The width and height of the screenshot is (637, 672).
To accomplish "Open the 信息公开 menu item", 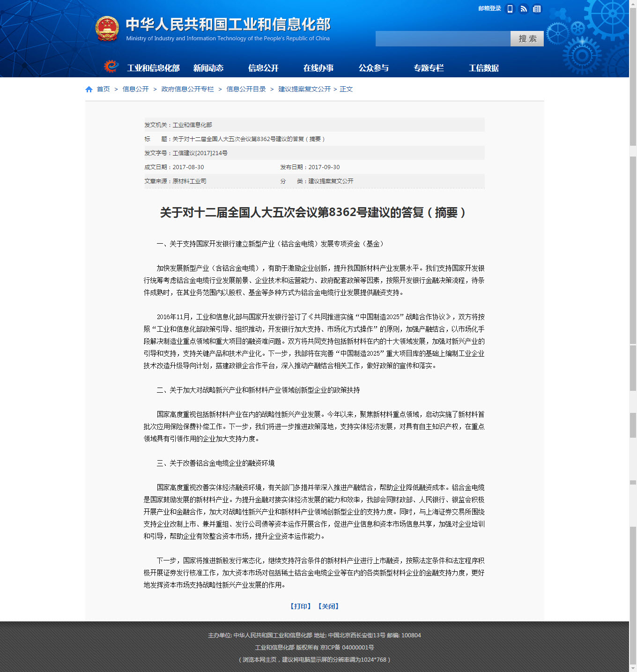I will coord(263,68).
